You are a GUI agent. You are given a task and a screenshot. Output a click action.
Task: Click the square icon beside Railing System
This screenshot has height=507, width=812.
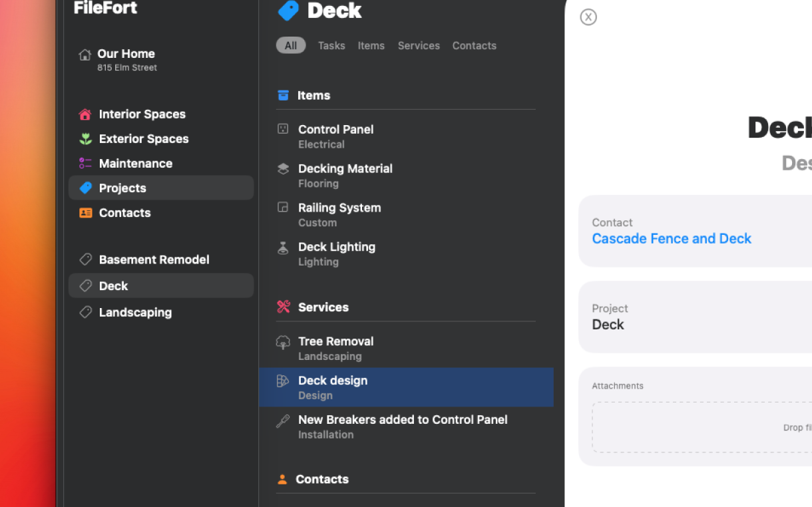click(x=283, y=208)
